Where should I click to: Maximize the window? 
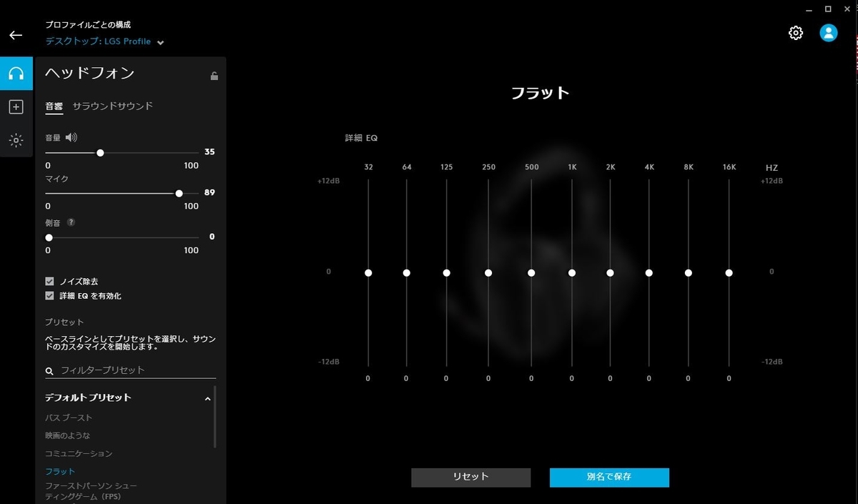(828, 9)
